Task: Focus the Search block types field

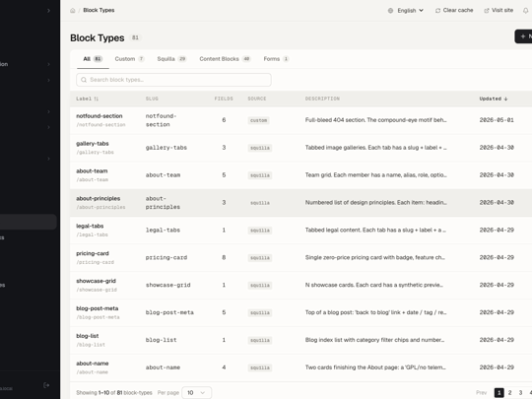Action: point(173,80)
